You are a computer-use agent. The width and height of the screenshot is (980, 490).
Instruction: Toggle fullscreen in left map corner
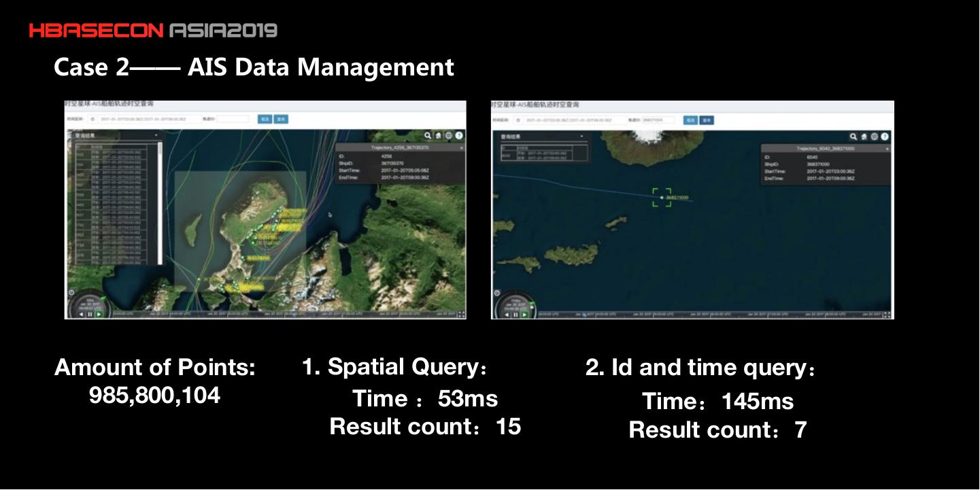pos(462,314)
